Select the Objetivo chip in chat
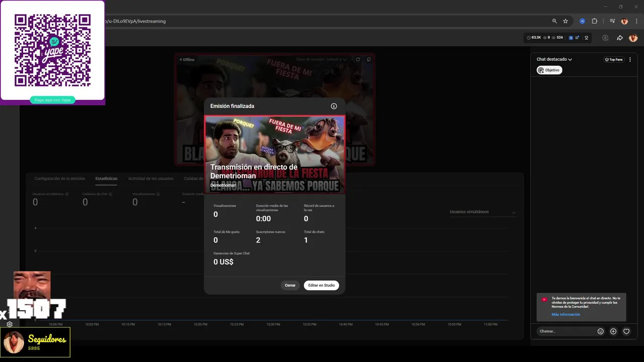Screen dimensions: 644x362 [549, 70]
